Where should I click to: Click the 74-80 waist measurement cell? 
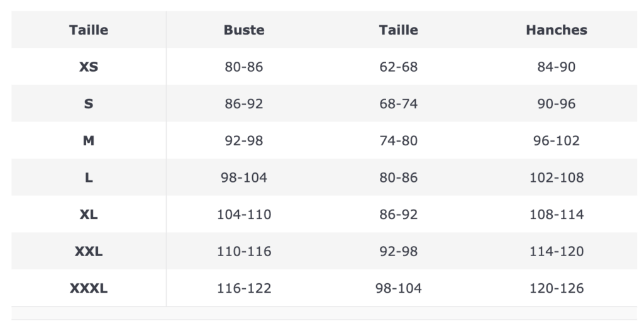coord(398,140)
